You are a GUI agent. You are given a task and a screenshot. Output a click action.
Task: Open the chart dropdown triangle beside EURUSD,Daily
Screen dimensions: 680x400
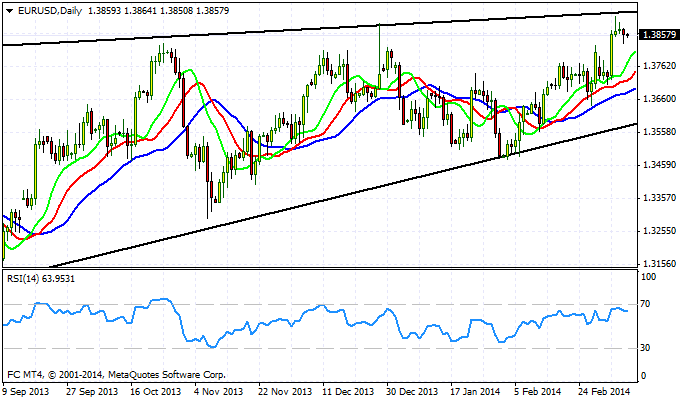[10, 11]
